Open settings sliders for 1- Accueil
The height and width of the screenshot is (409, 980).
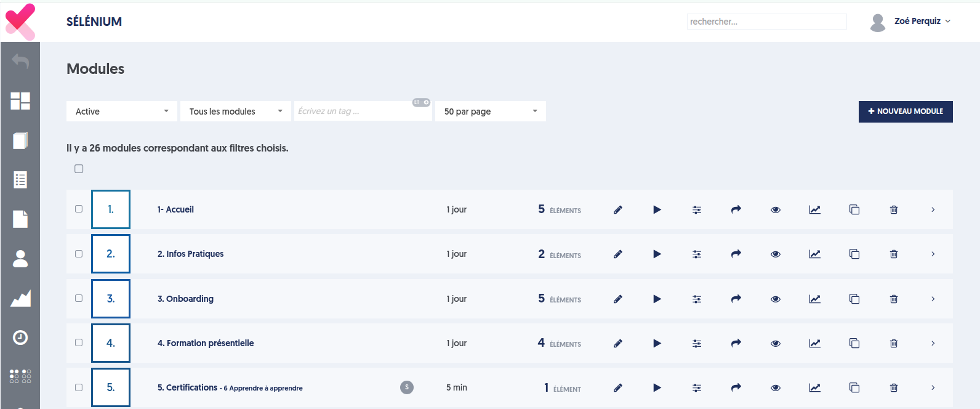click(x=697, y=209)
